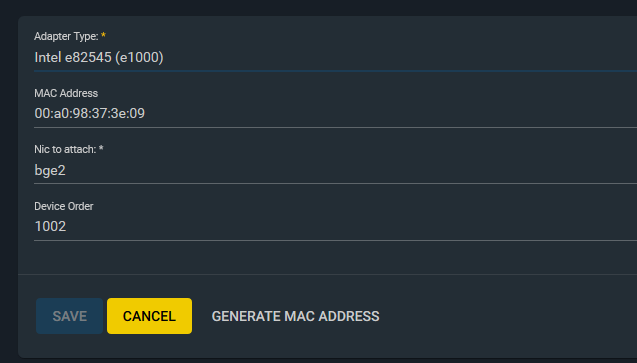
Task: Click the "Nic to attach:" label
Action: (x=65, y=149)
